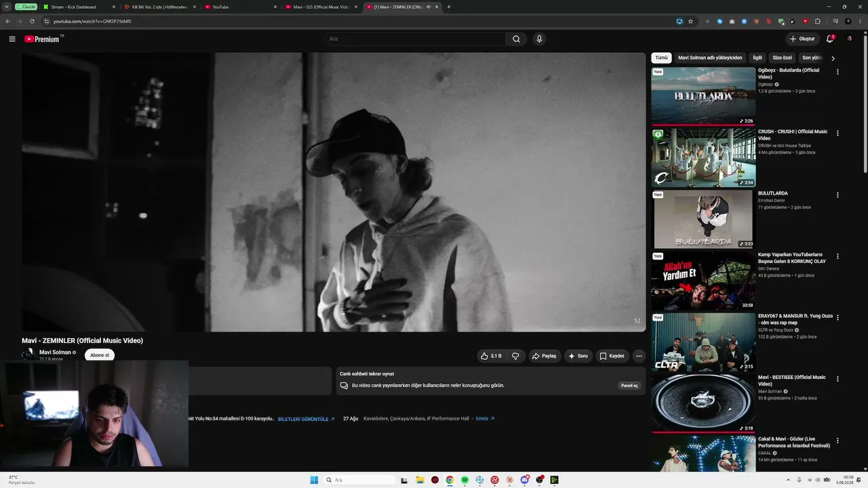This screenshot has width=868, height=488.
Task: Open Chrome's three-dot menu
Action: coord(859,21)
